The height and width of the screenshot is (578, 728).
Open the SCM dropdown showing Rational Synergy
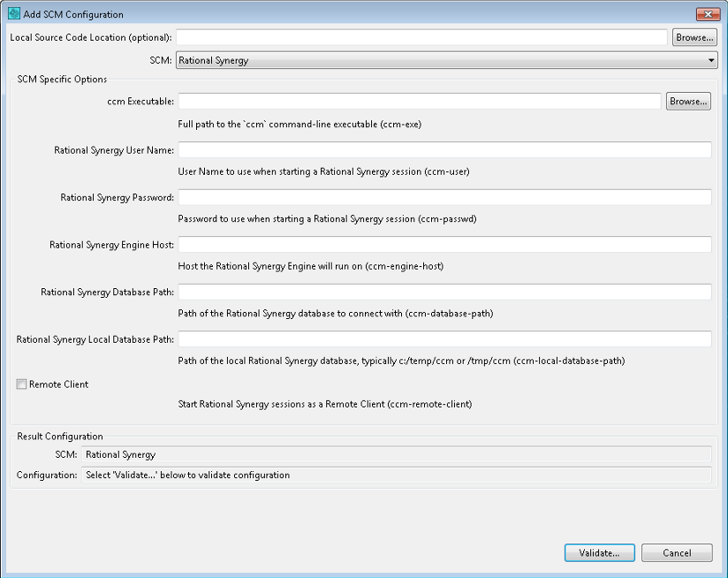[x=447, y=60]
